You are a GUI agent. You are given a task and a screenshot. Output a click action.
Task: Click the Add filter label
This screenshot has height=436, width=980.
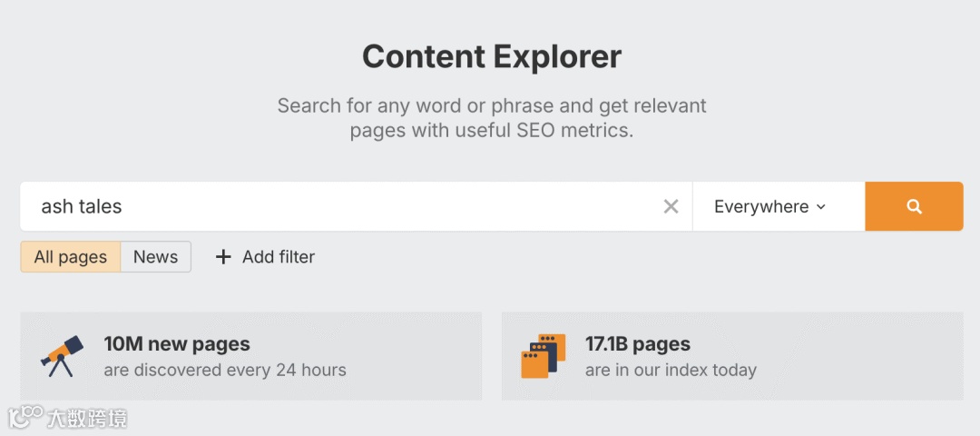[x=279, y=257]
